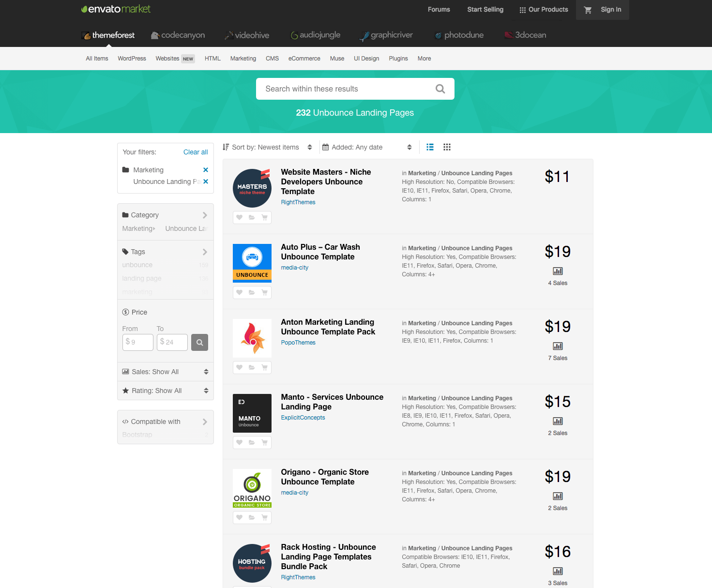
Task: Open the Sort by Newest items dropdown
Action: [x=267, y=147]
